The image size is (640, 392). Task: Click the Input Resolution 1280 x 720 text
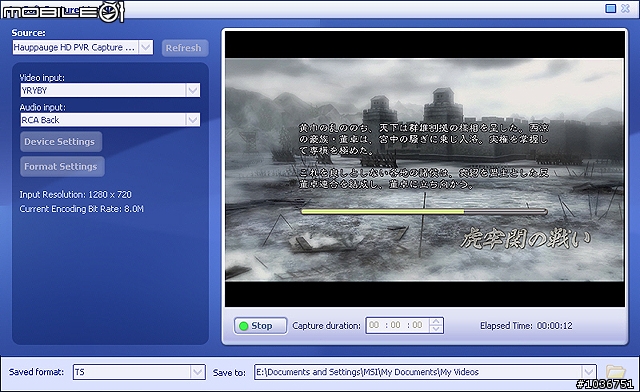(76, 195)
